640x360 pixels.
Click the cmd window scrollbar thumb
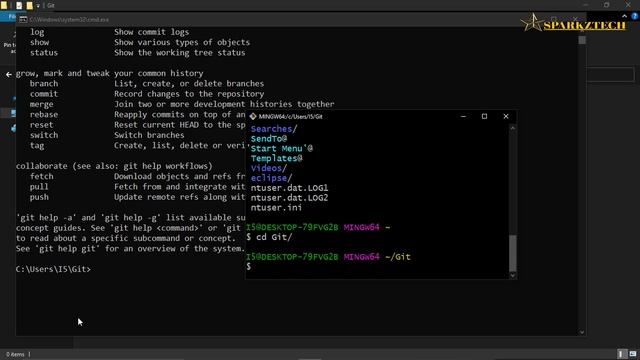[582, 40]
